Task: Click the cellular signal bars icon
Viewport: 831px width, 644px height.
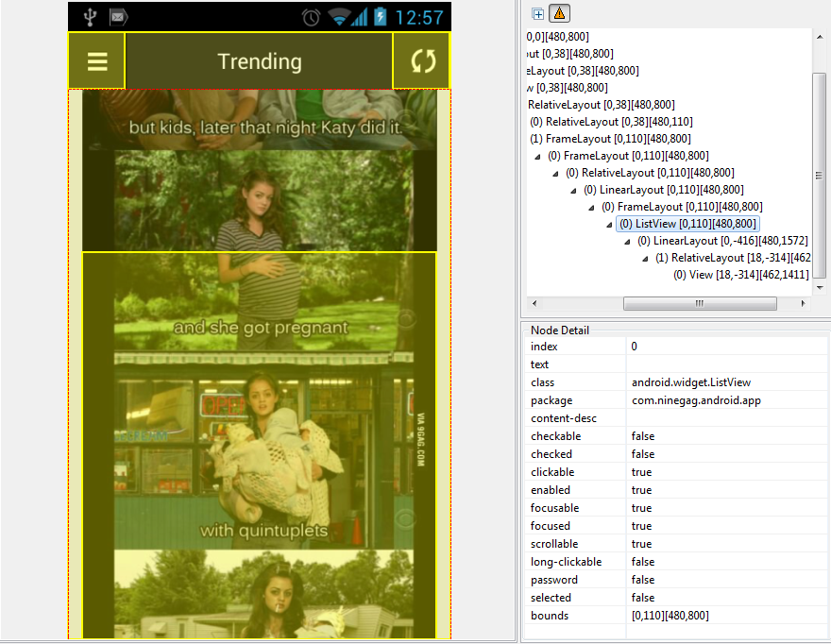Action: click(x=359, y=18)
